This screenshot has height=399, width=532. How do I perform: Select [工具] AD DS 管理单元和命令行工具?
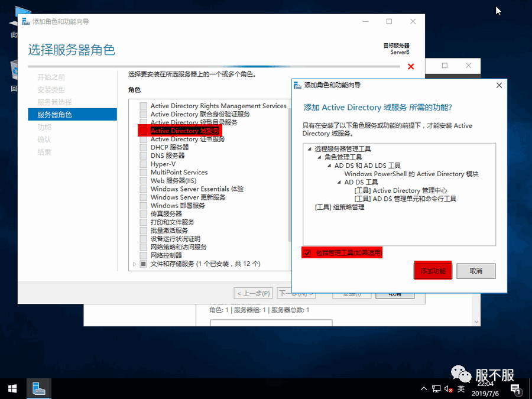click(405, 199)
